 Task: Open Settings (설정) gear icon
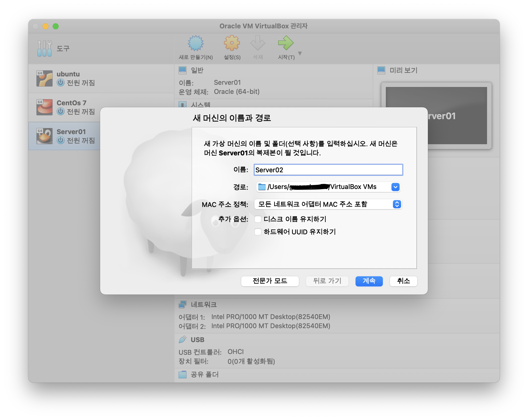pos(232,43)
